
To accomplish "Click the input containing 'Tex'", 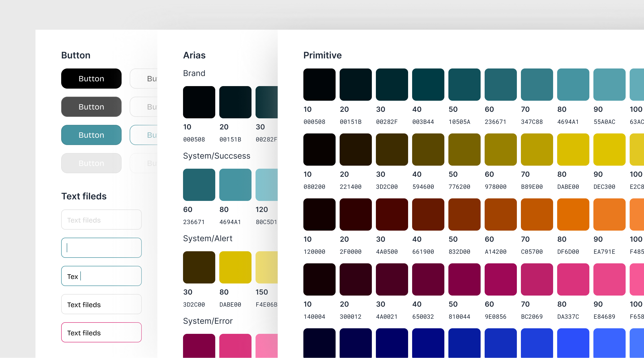I will [x=101, y=276].
